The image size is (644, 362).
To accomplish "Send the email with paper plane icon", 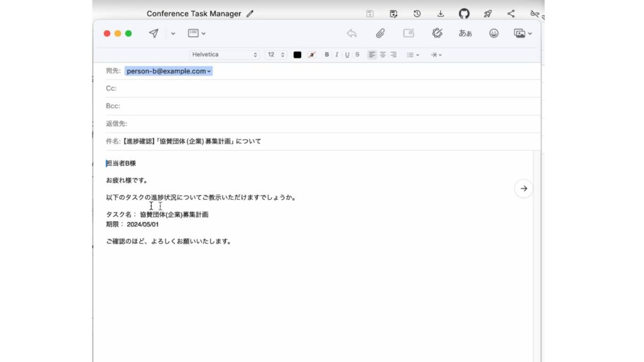I will coord(153,33).
